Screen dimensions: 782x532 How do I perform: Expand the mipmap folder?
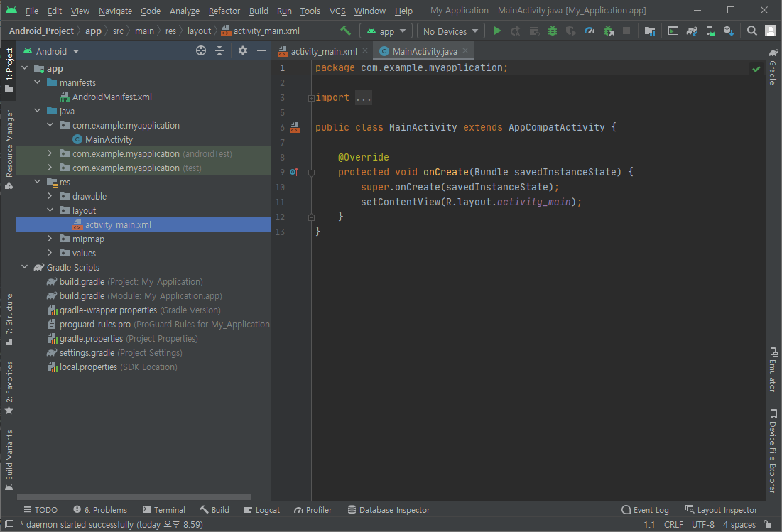point(50,239)
